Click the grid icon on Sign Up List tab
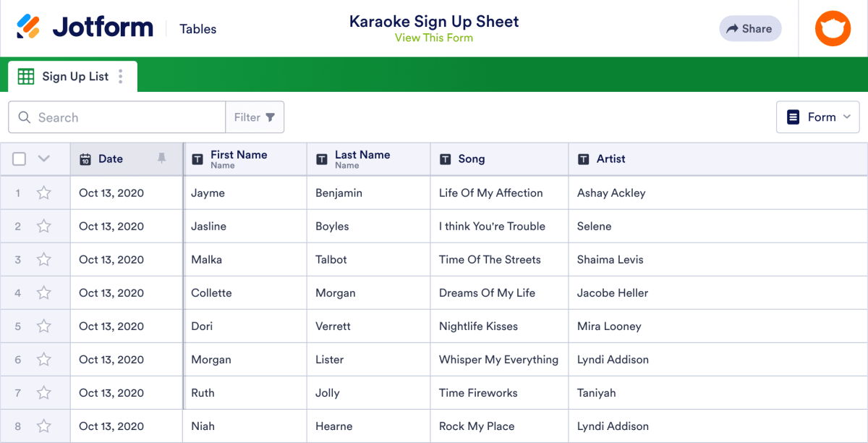Viewport: 868px width, 443px height. pos(25,76)
